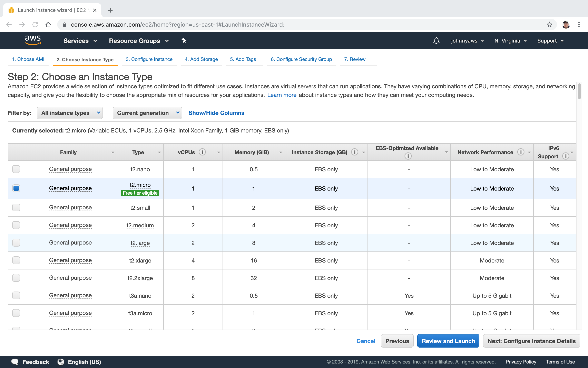Viewport: 588px width, 368px height.
Task: Go to step 5. Add Tags
Action: 243,59
